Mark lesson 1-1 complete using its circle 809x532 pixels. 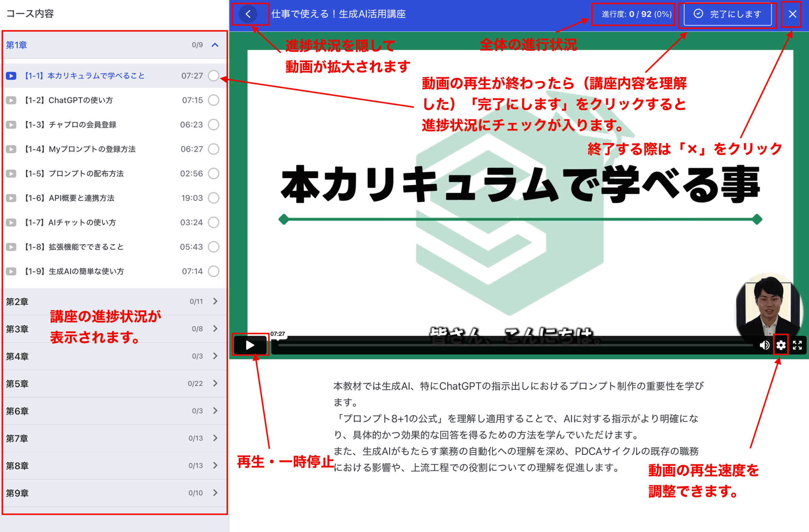213,76
